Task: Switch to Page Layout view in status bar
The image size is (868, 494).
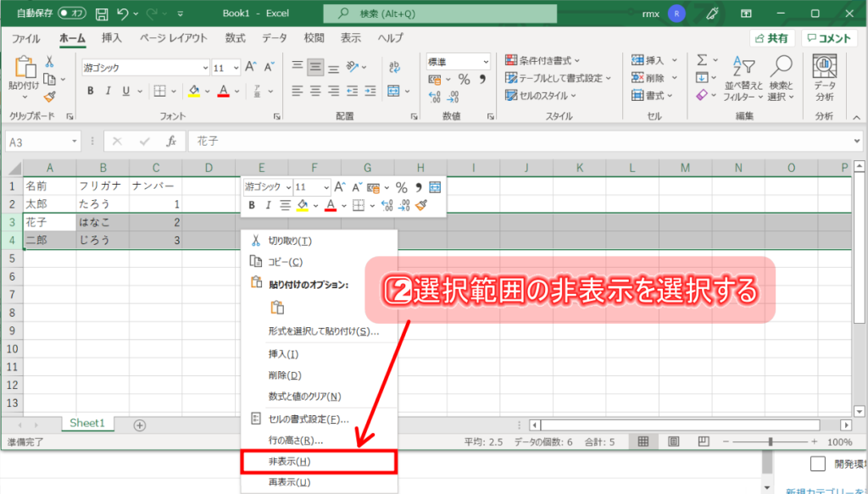Action: coord(674,441)
